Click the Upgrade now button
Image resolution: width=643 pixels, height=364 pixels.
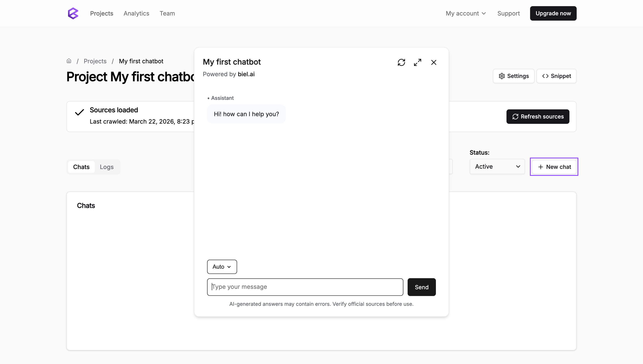coord(553,13)
